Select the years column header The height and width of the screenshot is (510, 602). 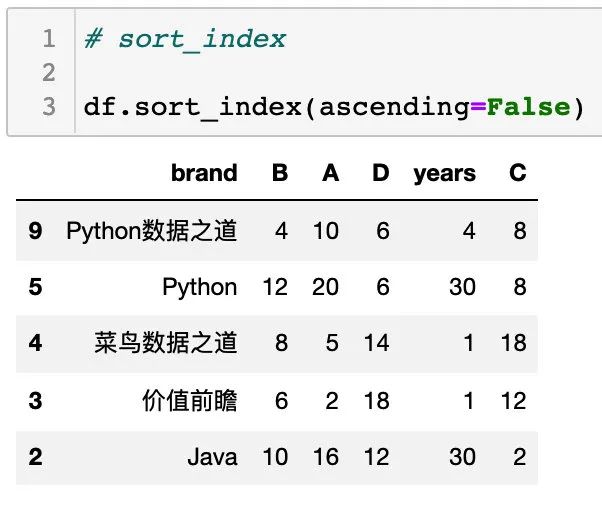pyautogui.click(x=445, y=174)
